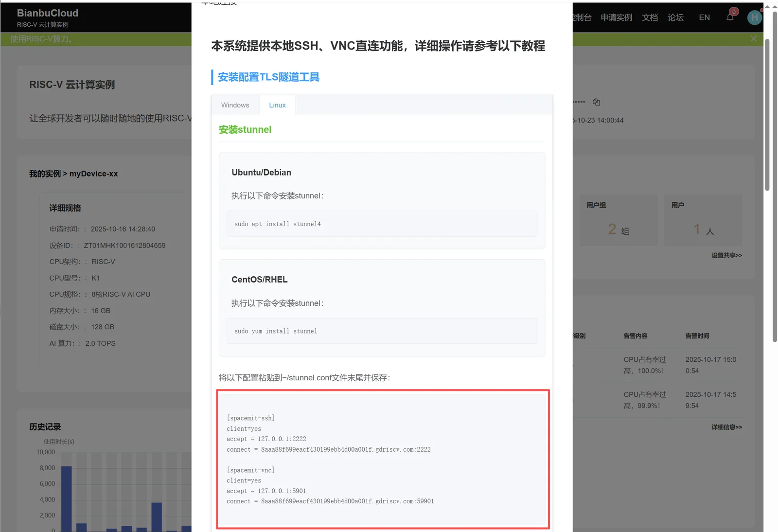Click the CentOS/RHEL heading
The image size is (778, 532).
point(260,280)
